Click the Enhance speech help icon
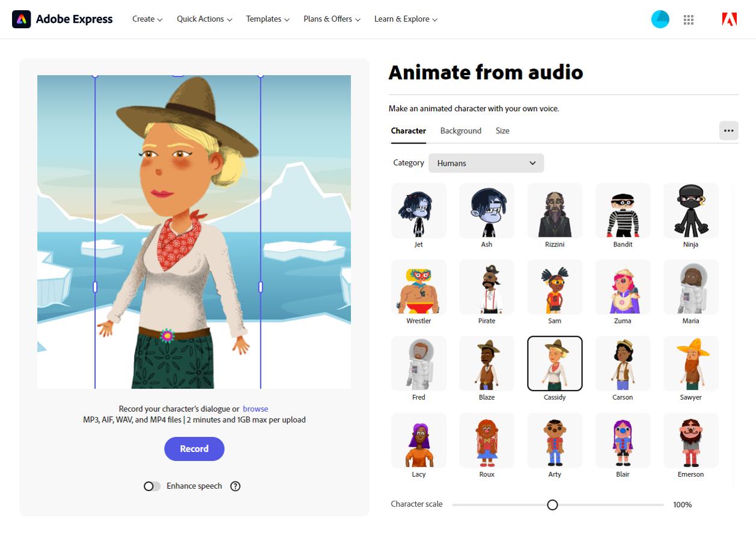 tap(235, 486)
